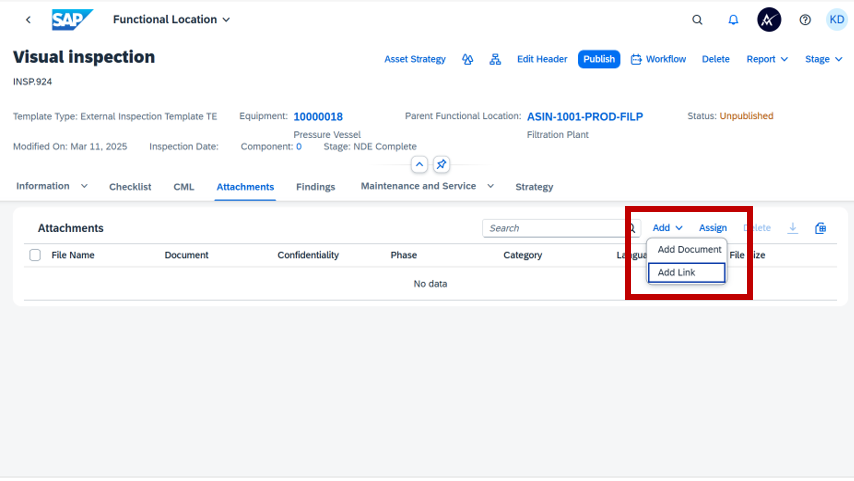This screenshot has height=481, width=854.
Task: Click the download attachments icon
Action: (792, 228)
